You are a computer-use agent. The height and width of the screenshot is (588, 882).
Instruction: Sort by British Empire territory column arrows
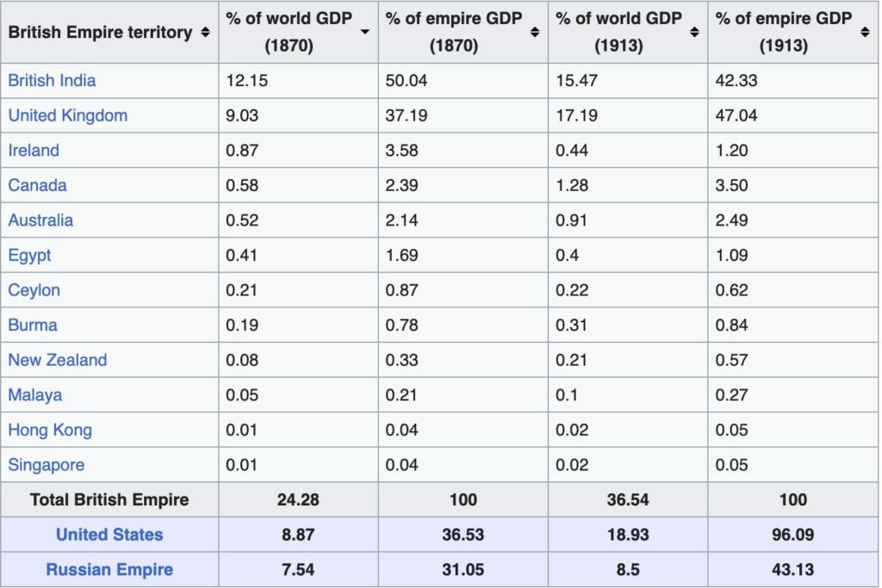pos(205,33)
